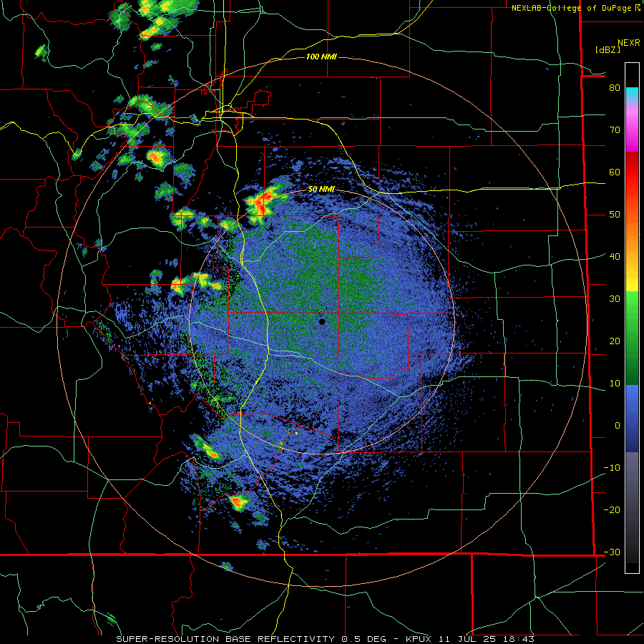This screenshot has width=644, height=644.
Task: Click the 40 dBZ scale value
Action: coord(615,257)
